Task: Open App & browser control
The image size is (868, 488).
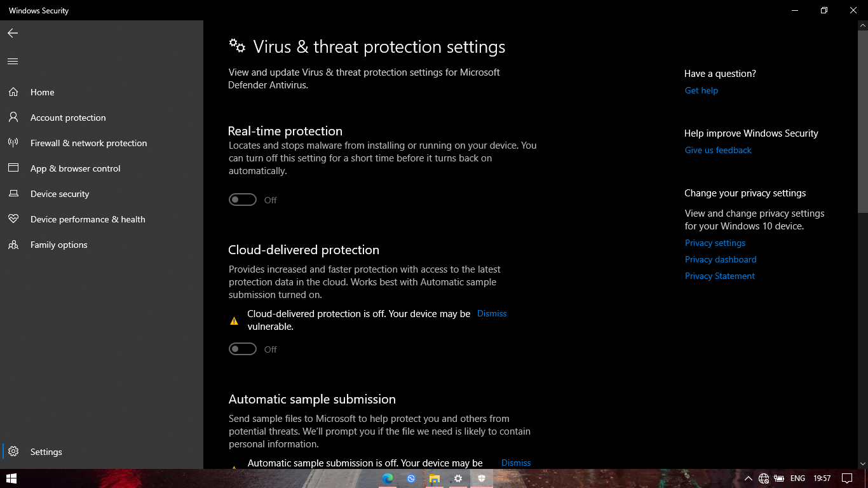Action: point(75,168)
